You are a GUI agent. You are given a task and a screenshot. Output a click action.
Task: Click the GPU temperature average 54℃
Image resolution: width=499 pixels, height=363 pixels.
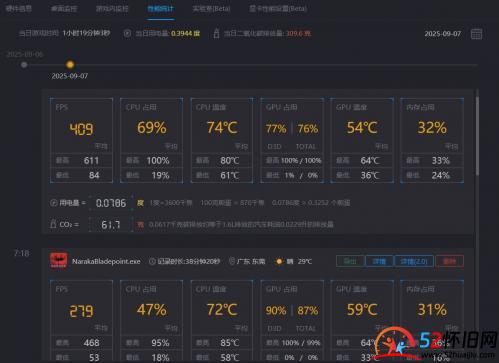click(362, 128)
